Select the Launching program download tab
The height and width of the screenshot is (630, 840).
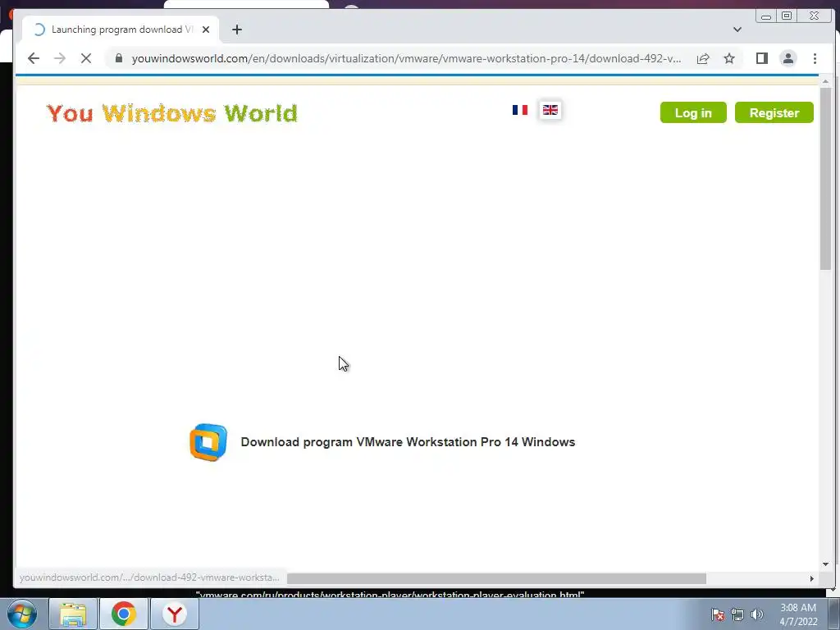[x=121, y=30]
